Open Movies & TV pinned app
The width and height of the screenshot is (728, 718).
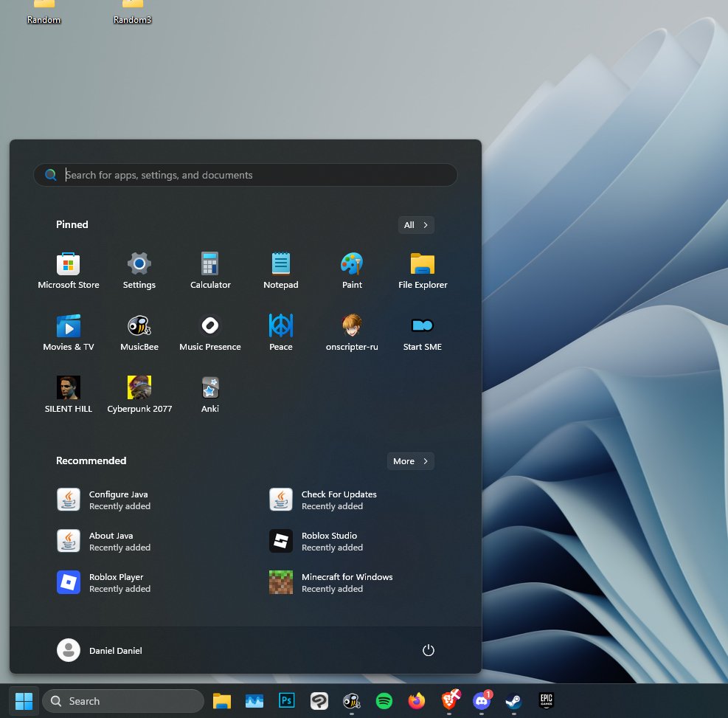(69, 333)
